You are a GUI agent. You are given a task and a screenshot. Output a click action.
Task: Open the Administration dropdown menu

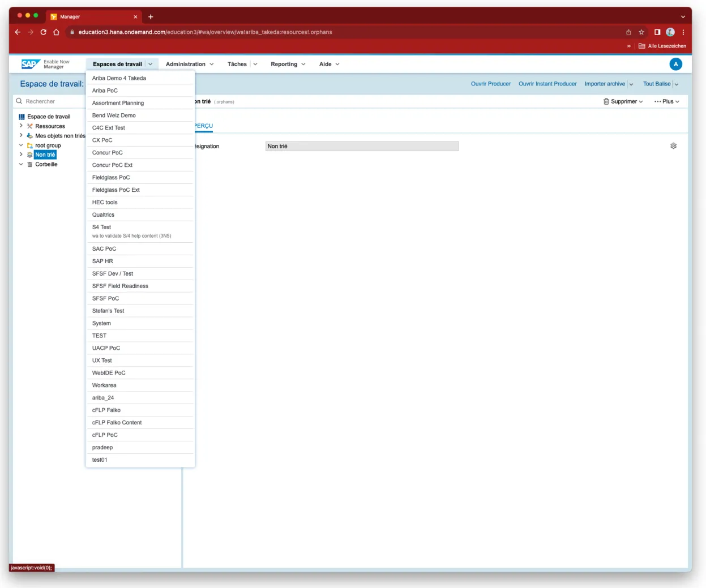[189, 64]
